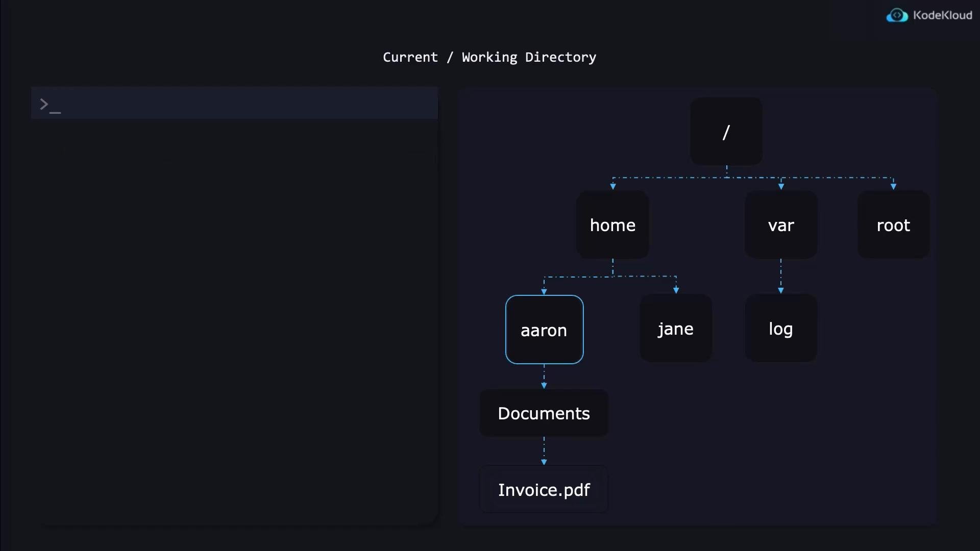Select the jane directory node
980x551 pixels.
(676, 328)
